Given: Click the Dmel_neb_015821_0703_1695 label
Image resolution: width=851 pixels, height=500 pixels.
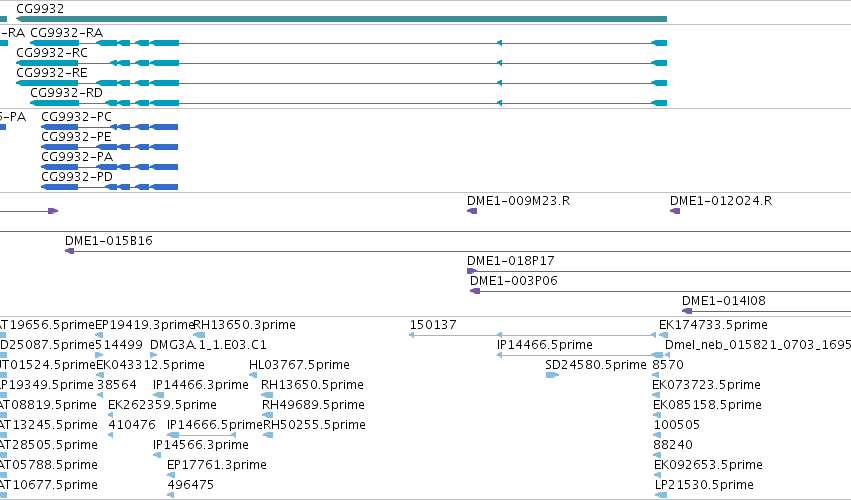Looking at the screenshot, I should 758,345.
